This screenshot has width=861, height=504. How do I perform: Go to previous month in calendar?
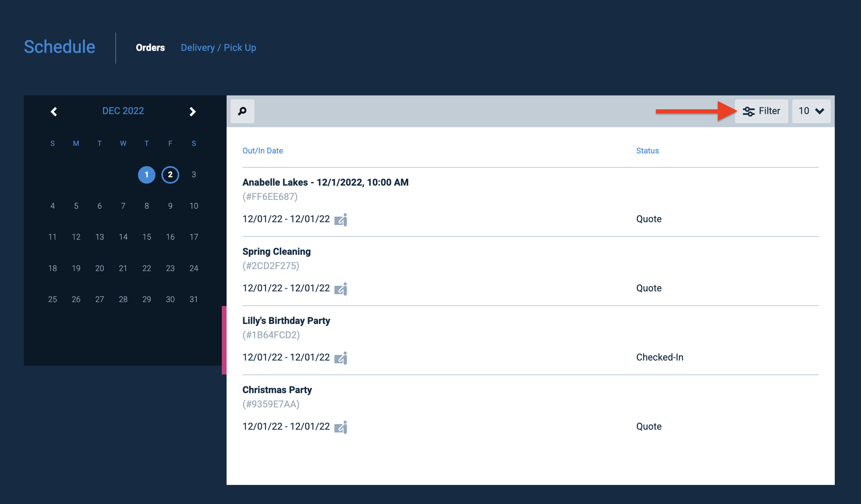pos(54,112)
